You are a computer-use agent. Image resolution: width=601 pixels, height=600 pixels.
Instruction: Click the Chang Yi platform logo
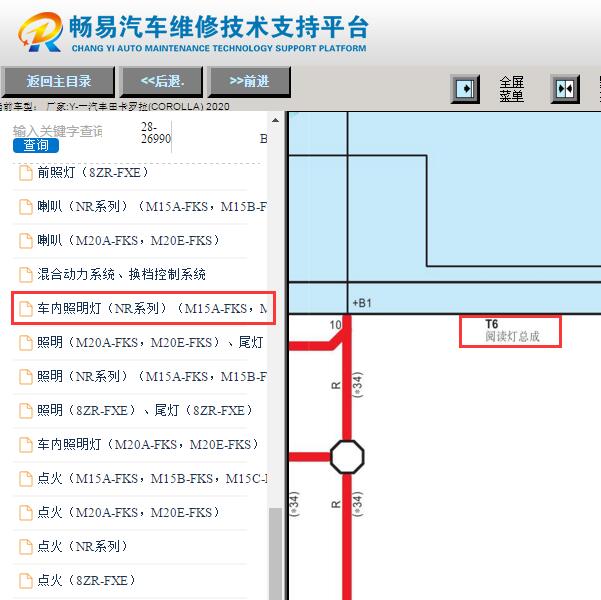point(40,32)
